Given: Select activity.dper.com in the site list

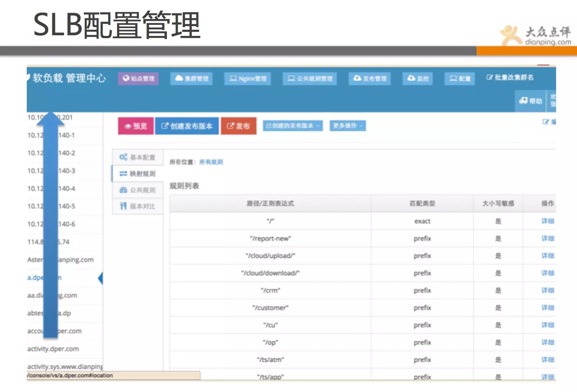Looking at the screenshot, I should pyautogui.click(x=65, y=349).
